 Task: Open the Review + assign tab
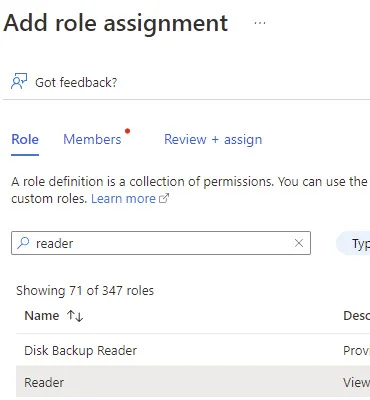[213, 139]
